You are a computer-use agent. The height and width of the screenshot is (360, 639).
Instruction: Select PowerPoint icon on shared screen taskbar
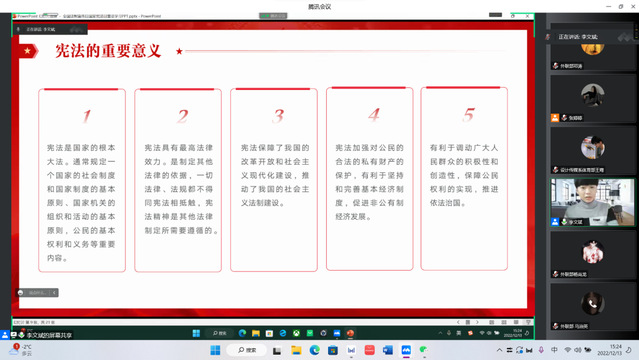350,333
